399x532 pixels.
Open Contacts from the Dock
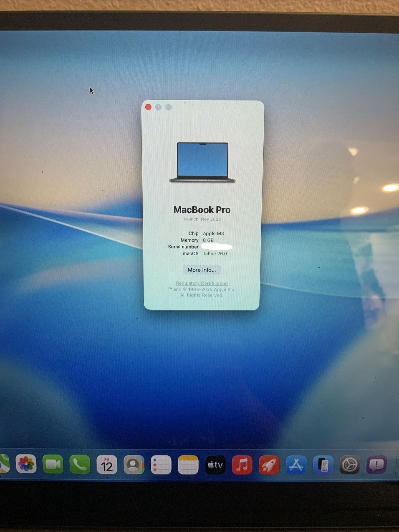coord(134,465)
